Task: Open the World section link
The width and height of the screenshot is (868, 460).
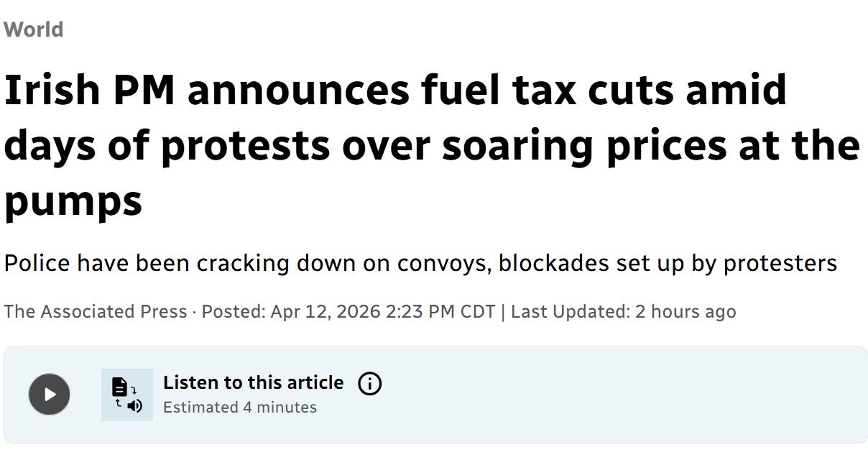Action: click(x=34, y=29)
